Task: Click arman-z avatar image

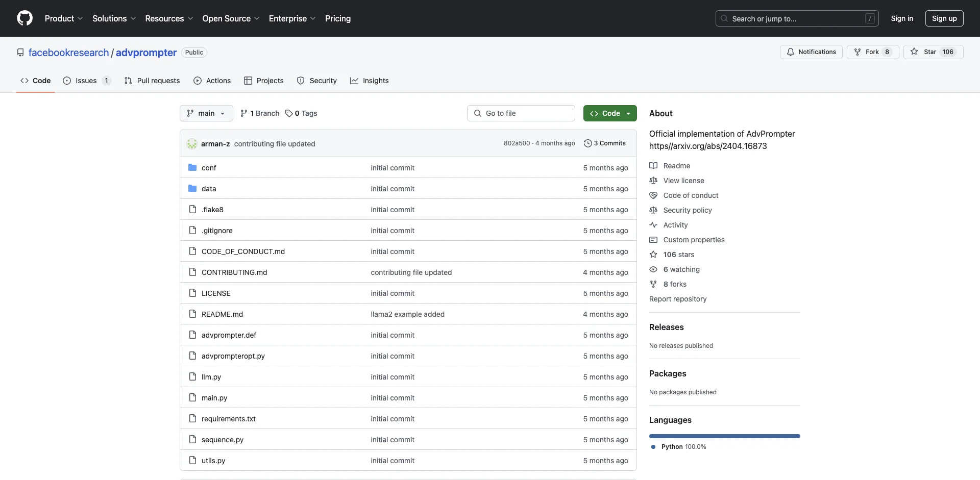Action: coord(192,144)
